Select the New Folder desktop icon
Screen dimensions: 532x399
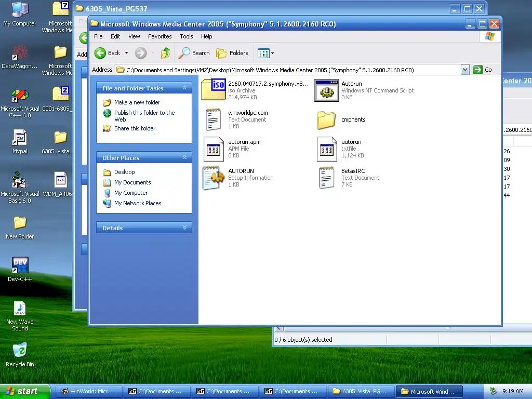pos(20,228)
